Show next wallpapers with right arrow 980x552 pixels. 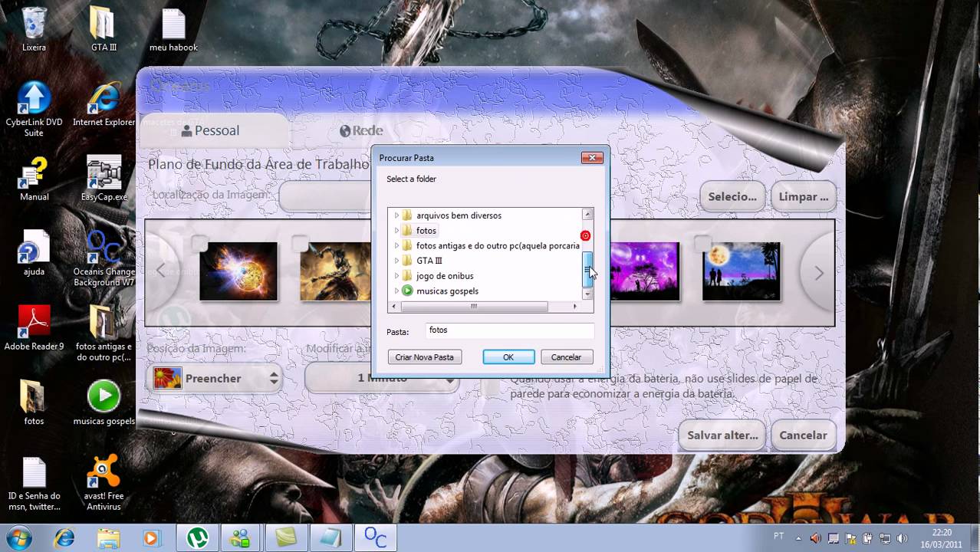(x=818, y=273)
